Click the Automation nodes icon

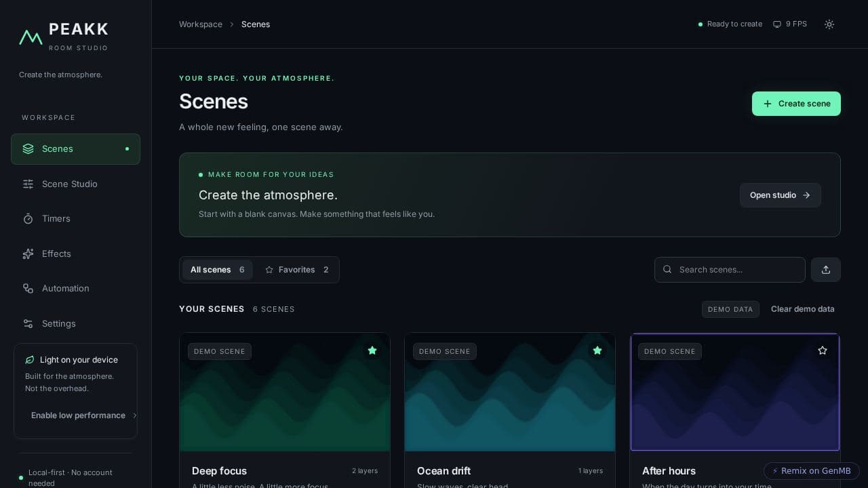pos(28,288)
